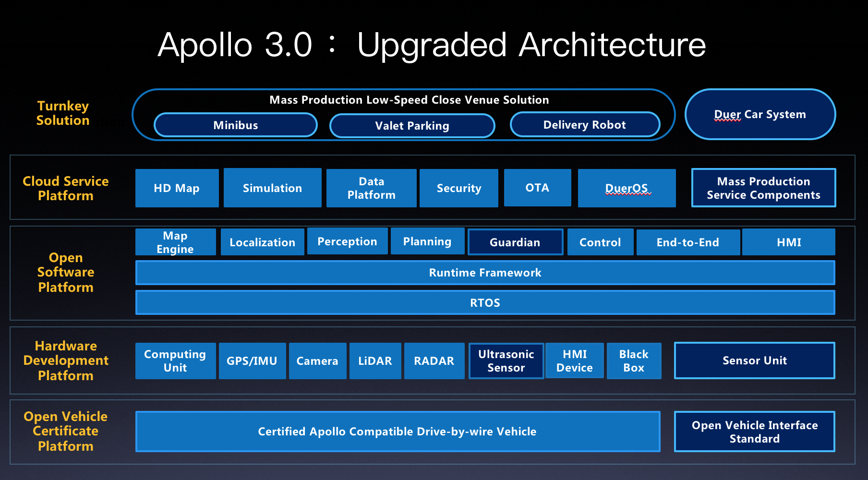Click the Hardware Development Platform label
Viewport: 868px width, 480px height.
point(66,360)
